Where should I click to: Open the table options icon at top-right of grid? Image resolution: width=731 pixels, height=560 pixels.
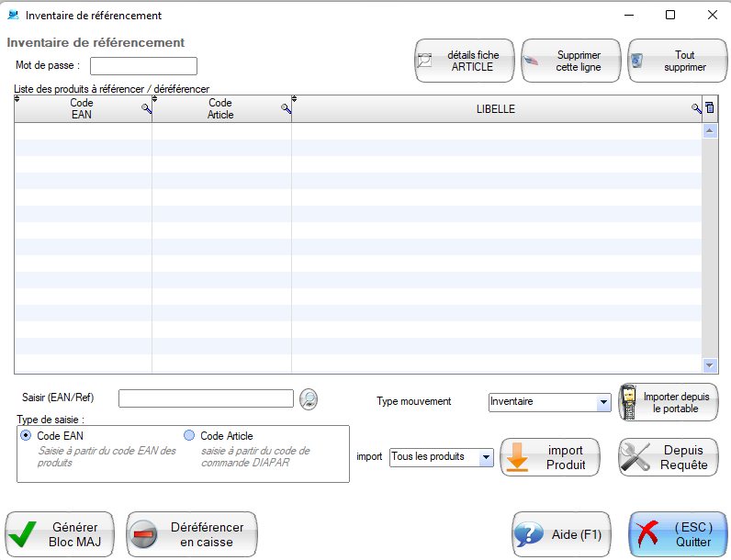coord(709,108)
